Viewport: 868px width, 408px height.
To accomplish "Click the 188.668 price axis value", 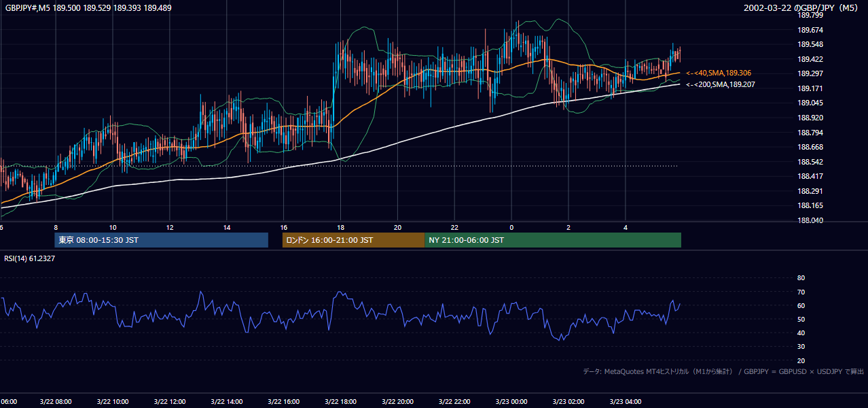I will click(810, 147).
